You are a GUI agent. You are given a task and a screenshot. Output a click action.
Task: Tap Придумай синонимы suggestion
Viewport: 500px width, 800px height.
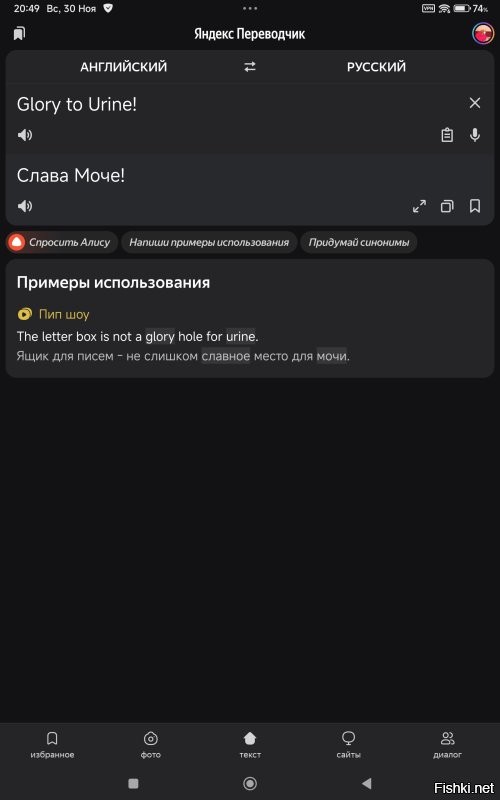tap(359, 242)
